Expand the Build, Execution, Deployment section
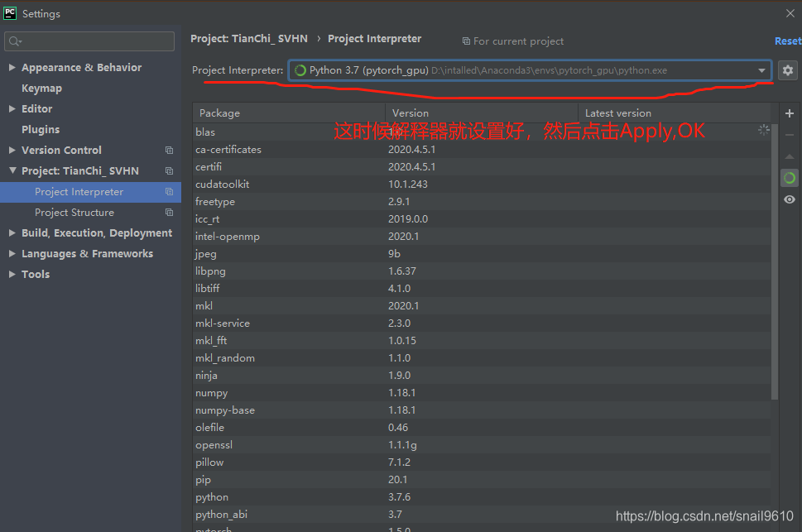This screenshot has width=802, height=532. tap(12, 232)
